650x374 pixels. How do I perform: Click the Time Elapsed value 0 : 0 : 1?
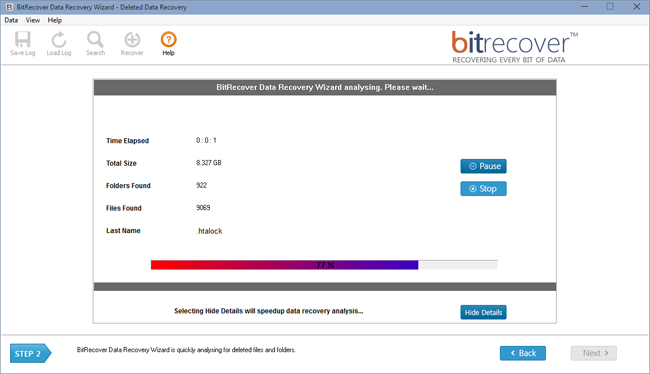[206, 141]
